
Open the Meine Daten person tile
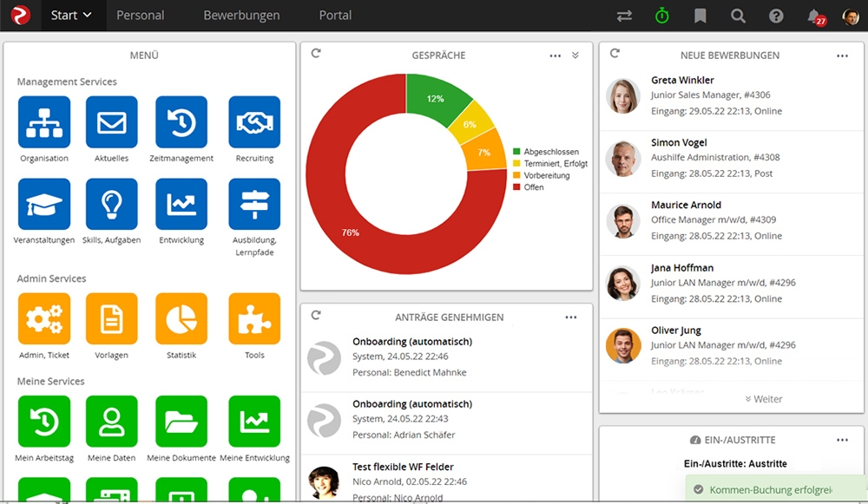111,421
